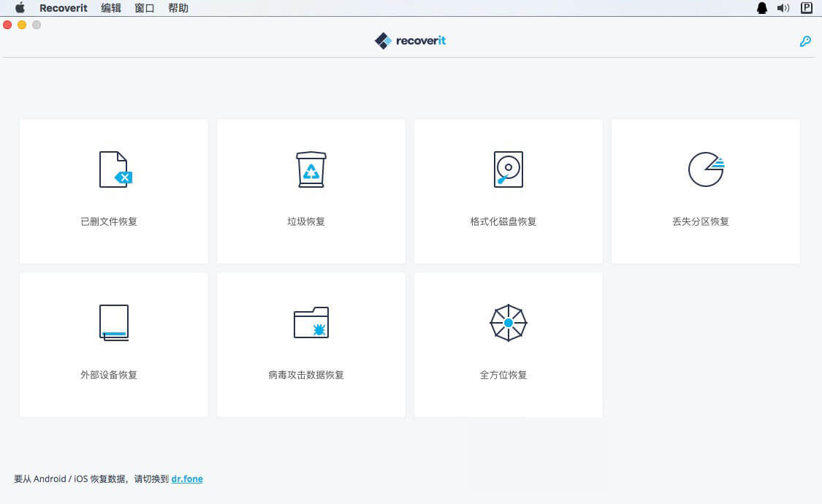Click the key registration icon
The image size is (822, 504).
point(805,42)
